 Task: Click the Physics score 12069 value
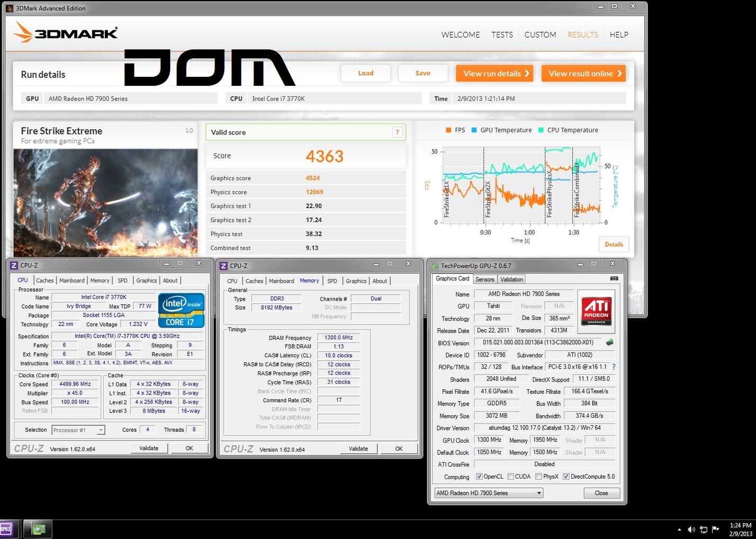314,192
